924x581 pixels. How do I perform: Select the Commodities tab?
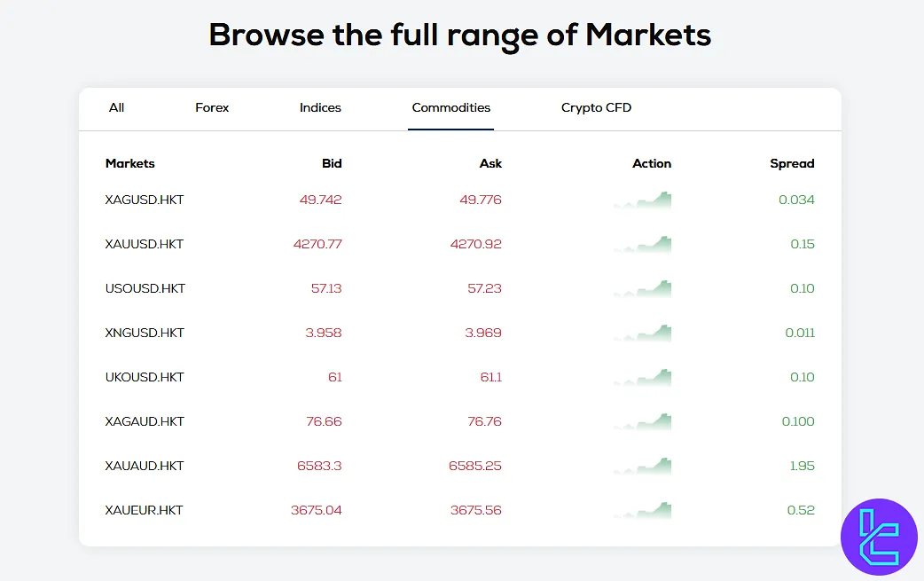pos(450,107)
